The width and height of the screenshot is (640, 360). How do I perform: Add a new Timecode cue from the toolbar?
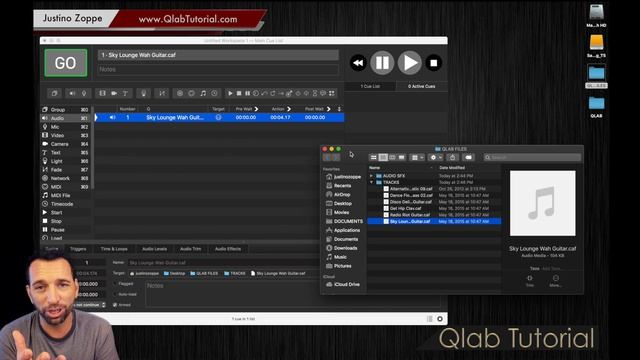(214, 93)
